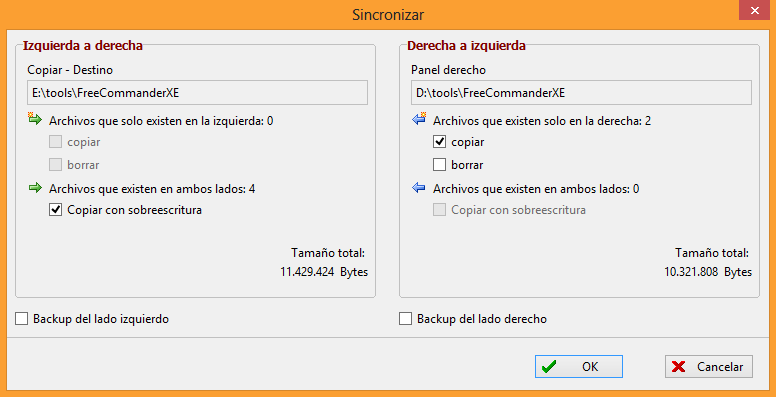This screenshot has width=776, height=397.
Task: Click green checkmark icon on OK button
Action: coord(548,367)
